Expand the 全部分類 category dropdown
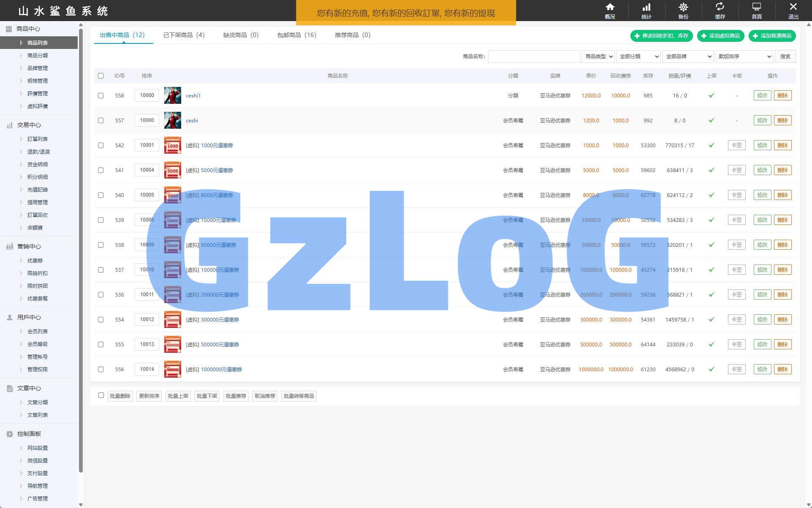The width and height of the screenshot is (812, 508). pyautogui.click(x=638, y=57)
